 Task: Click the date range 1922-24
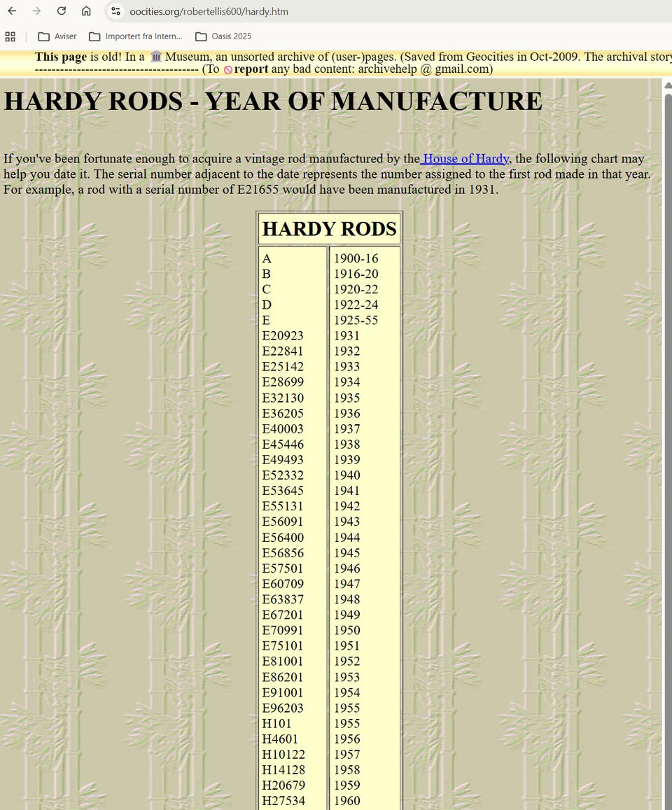tap(356, 305)
